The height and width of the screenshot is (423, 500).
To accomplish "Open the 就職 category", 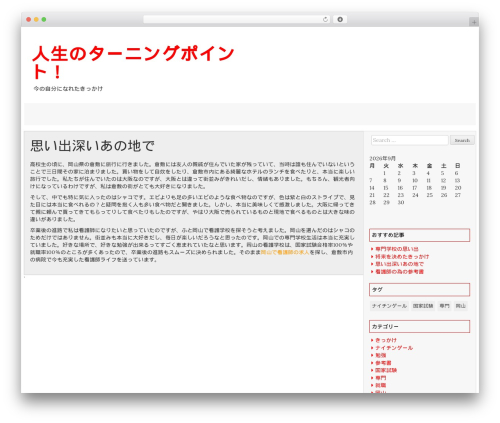I will pyautogui.click(x=381, y=385).
